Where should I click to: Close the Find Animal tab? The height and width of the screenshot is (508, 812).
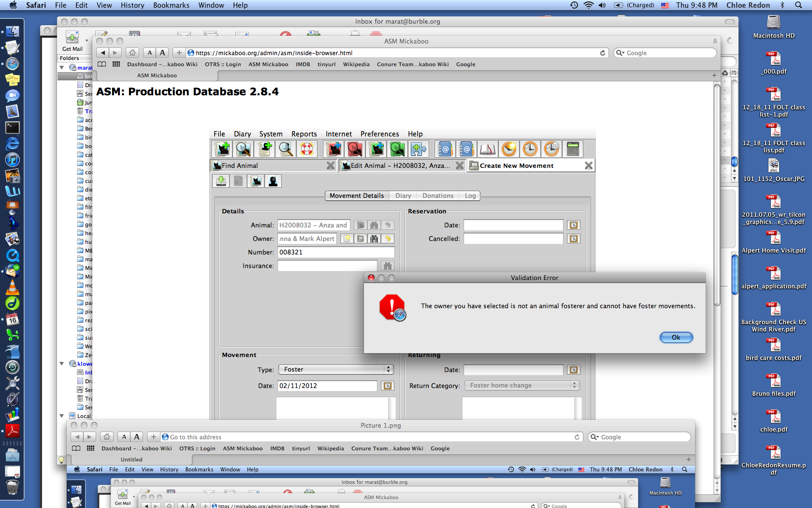[331, 165]
